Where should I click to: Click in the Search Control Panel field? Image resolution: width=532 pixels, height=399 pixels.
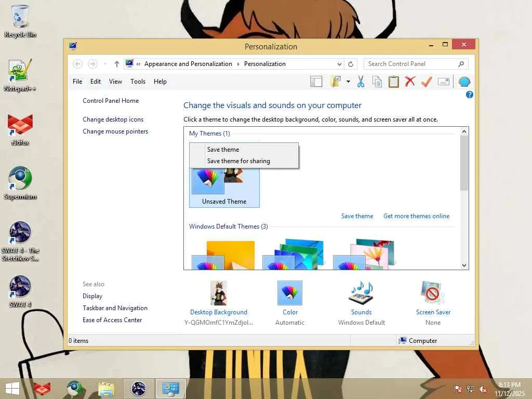416,64
